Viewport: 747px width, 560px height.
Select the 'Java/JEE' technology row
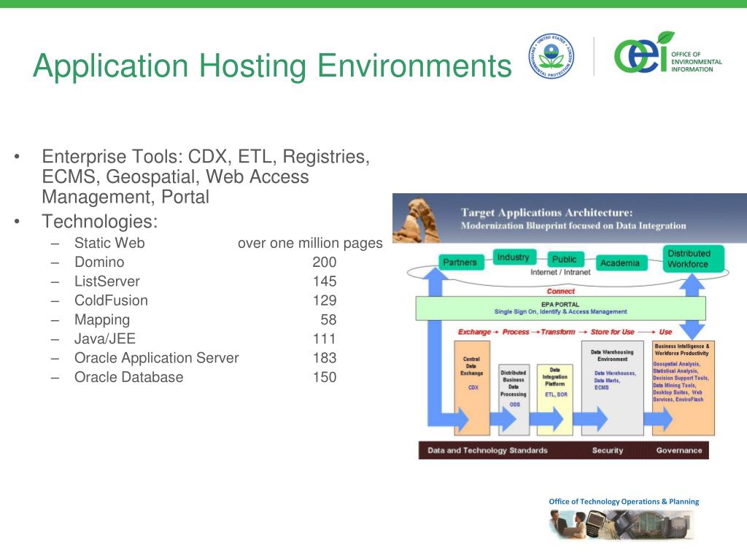[105, 338]
